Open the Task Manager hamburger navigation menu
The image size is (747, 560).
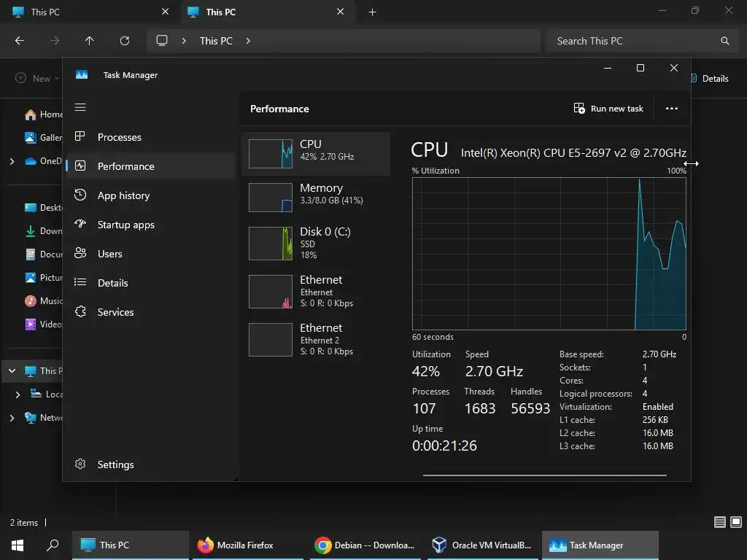80,107
